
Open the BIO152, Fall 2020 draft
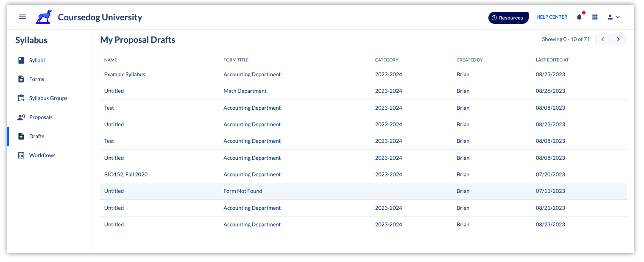(126, 174)
